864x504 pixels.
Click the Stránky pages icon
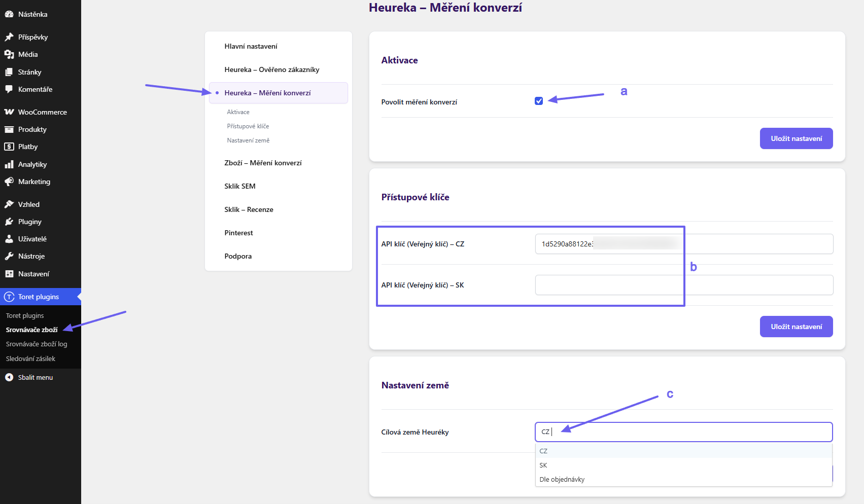pos(9,72)
